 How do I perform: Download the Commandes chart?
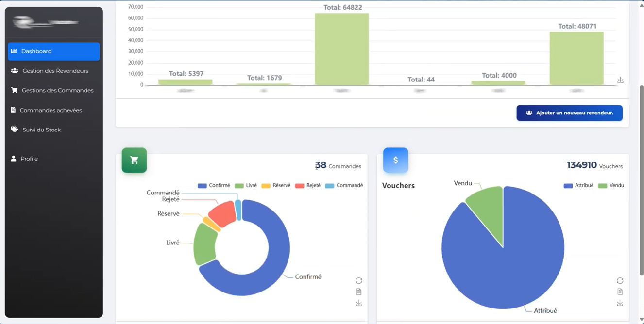tap(358, 302)
